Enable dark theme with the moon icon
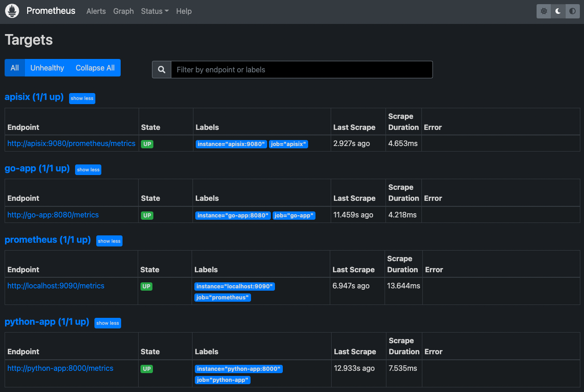Screen dimensions: 584x392 [558, 11]
